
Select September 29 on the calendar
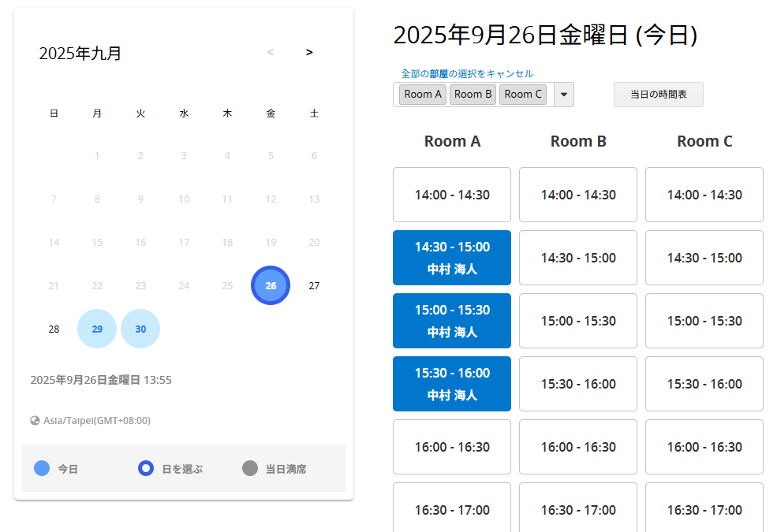tap(97, 329)
